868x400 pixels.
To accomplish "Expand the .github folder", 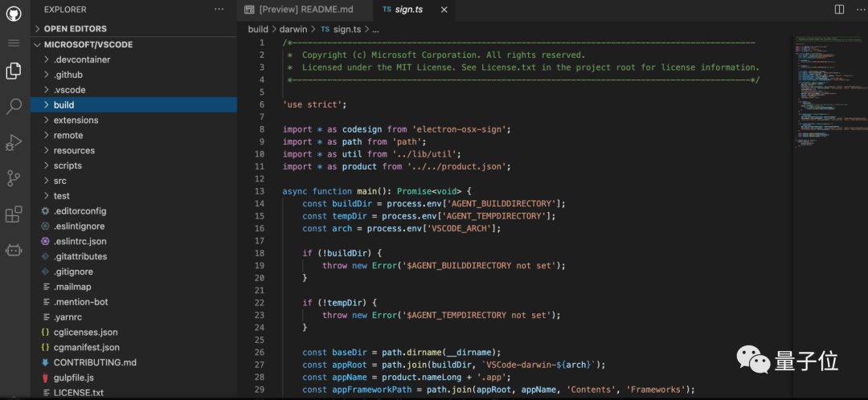I will click(133, 75).
